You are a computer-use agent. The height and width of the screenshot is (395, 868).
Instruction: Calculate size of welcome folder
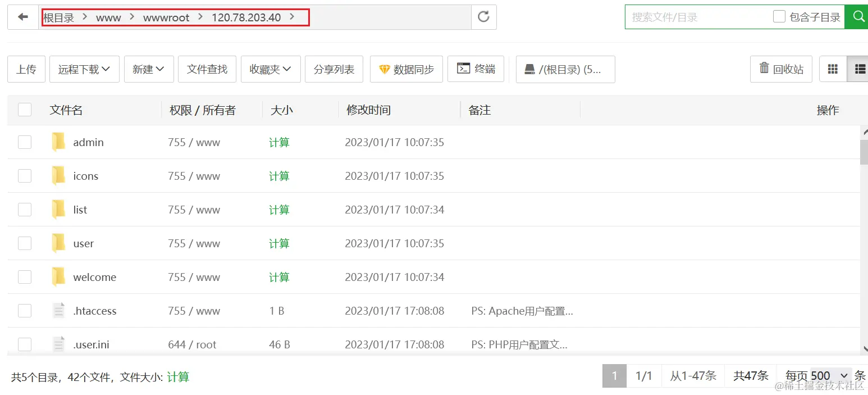point(279,277)
